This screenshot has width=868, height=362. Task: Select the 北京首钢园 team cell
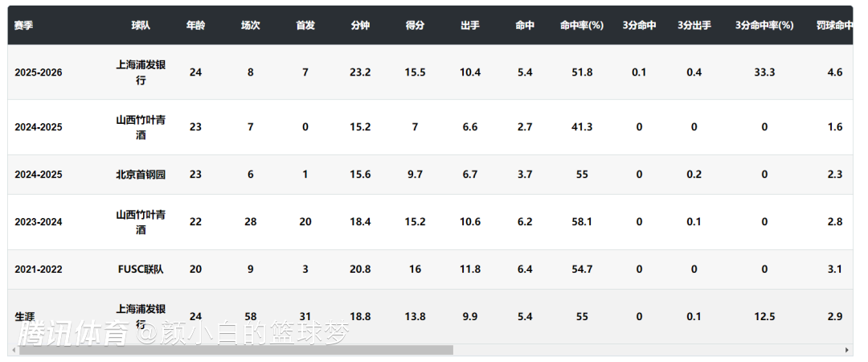click(141, 175)
